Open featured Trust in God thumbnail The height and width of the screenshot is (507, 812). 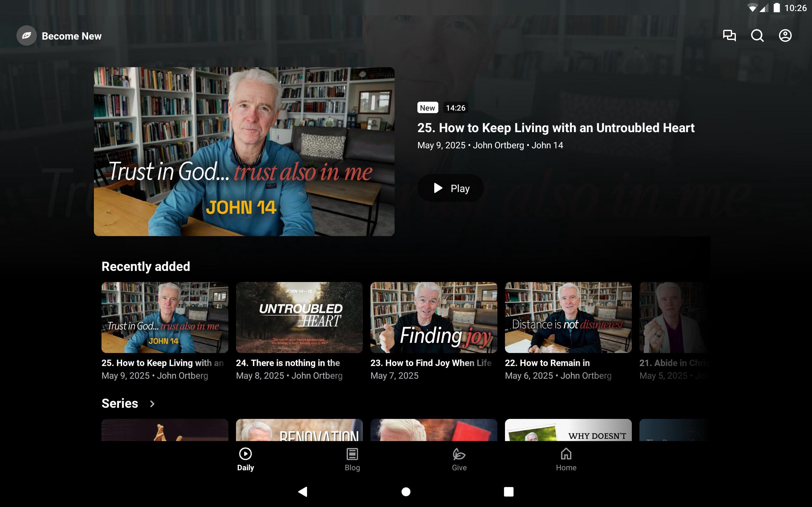pyautogui.click(x=244, y=151)
